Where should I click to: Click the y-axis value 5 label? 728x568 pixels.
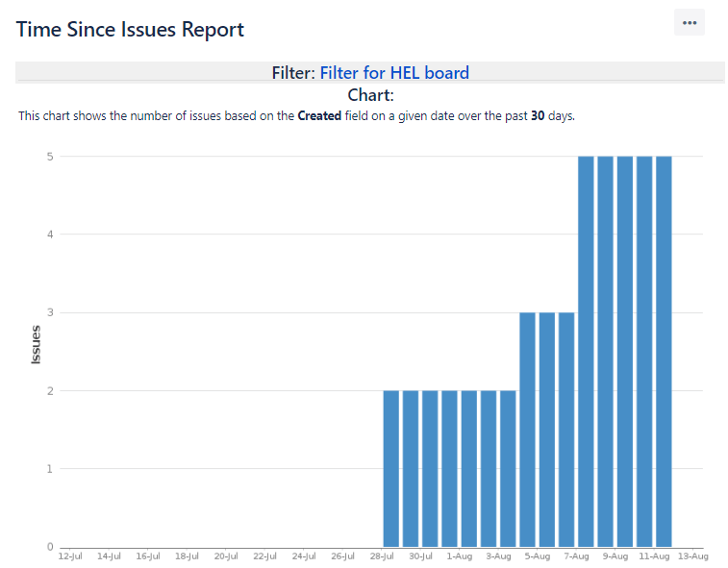coord(50,156)
